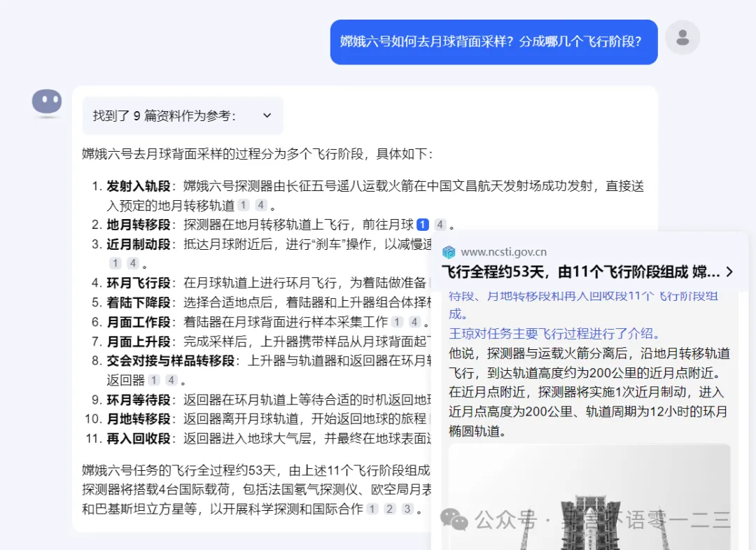Open citation 1 after 发射入轨段 paragraph
Image resolution: width=756 pixels, height=550 pixels.
point(243,205)
